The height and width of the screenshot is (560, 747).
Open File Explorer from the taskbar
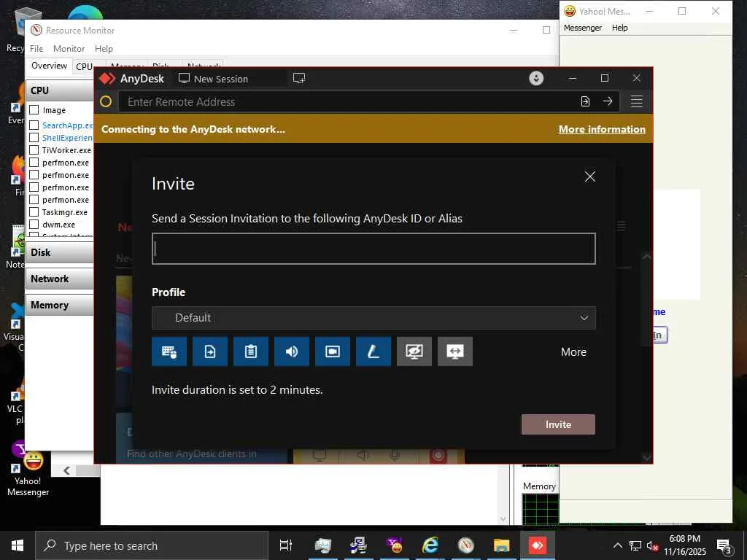(502, 545)
